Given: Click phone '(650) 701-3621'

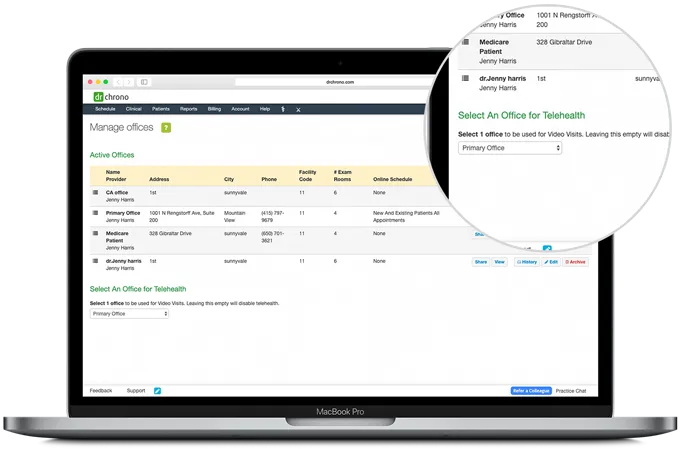Looking at the screenshot, I should tap(272, 237).
